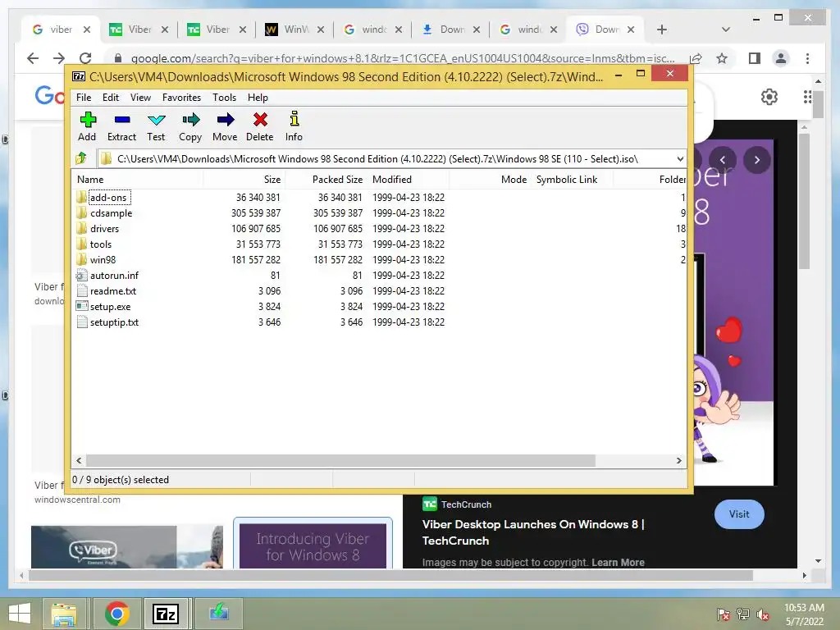This screenshot has height=630, width=840.
Task: Click the 7-Zip horizontal scrollbar
Action: 340,461
